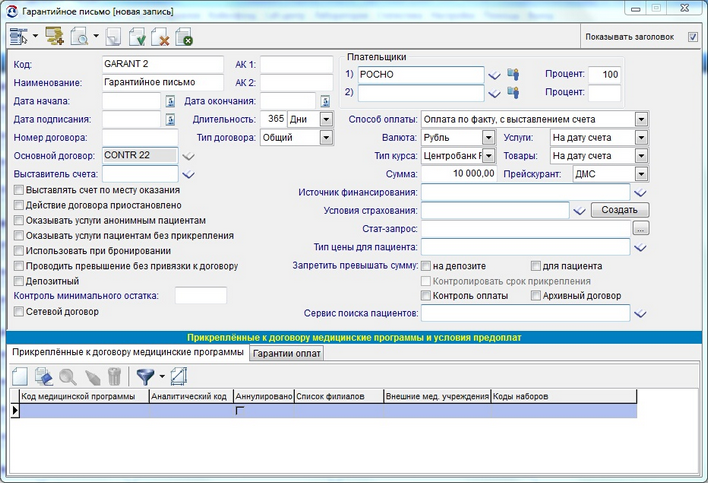The width and height of the screenshot is (708, 483).
Task: Check the для пациента option
Action: [536, 266]
